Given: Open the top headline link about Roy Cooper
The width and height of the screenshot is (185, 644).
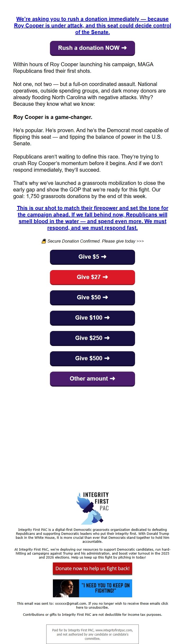Looking at the screenshot, I should [92, 26].
